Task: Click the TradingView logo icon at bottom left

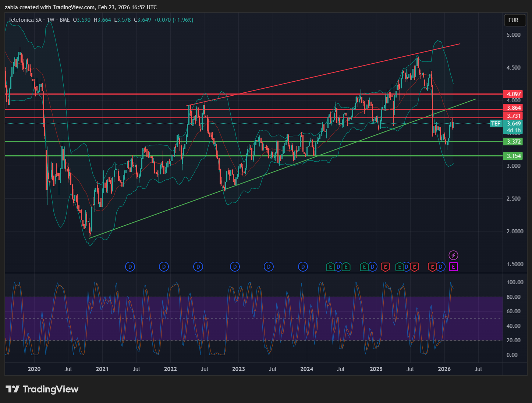Action: [13, 389]
